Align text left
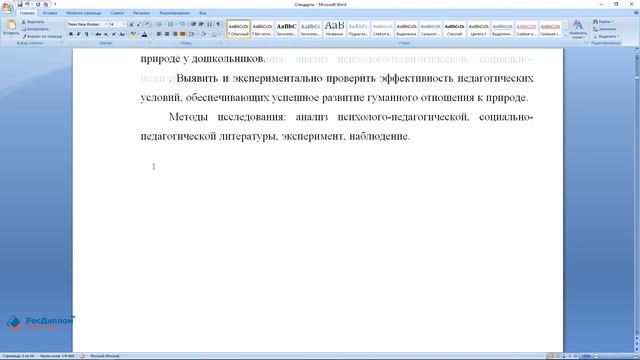This screenshot has height=360, width=640. pos(159,34)
